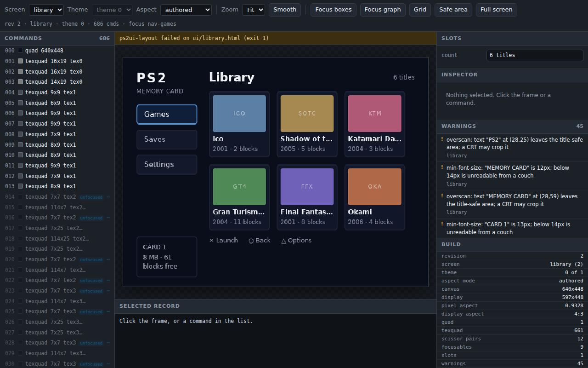Click the triangle Options hint in the frame

(x=296, y=241)
